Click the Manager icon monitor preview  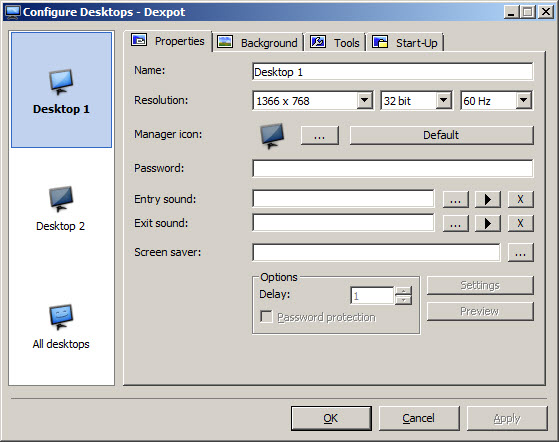(272, 136)
